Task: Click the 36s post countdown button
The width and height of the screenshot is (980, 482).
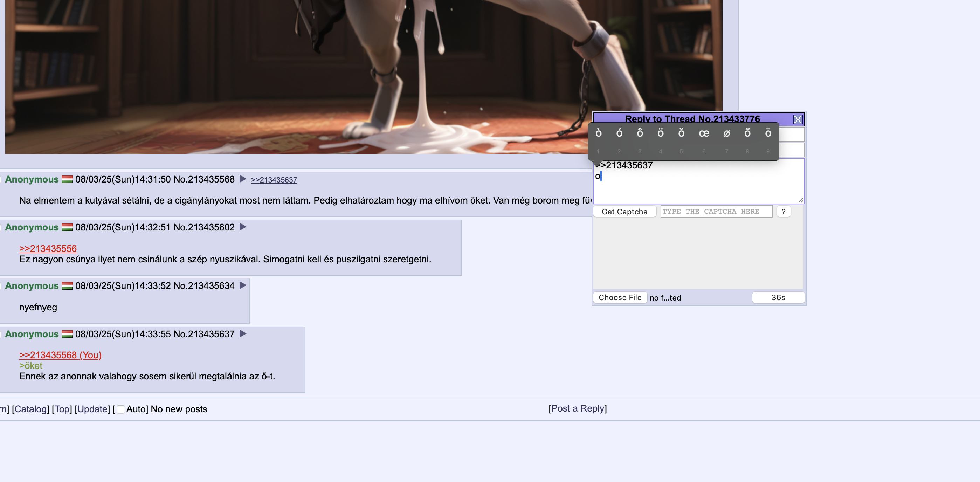Action: click(x=778, y=297)
